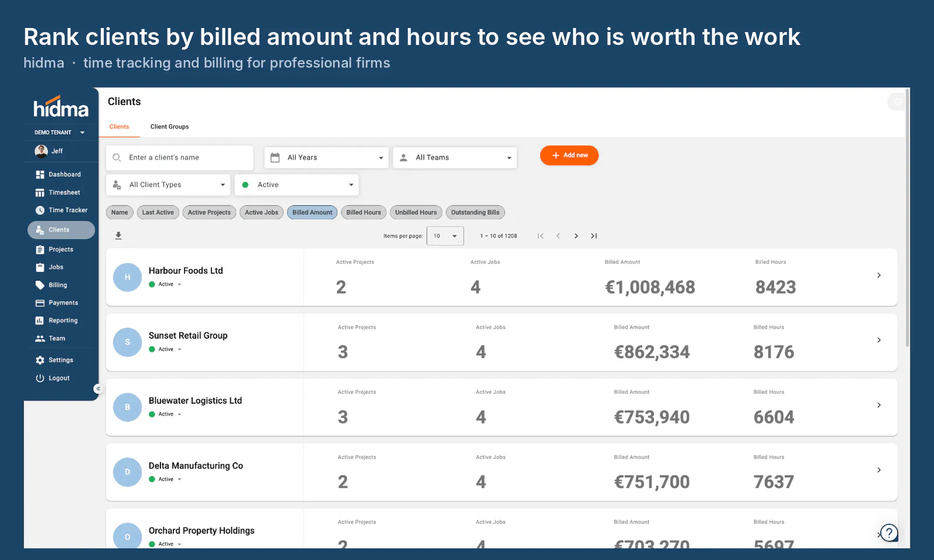Image resolution: width=934 pixels, height=560 pixels.
Task: Sort clients by Name chip
Action: click(120, 212)
